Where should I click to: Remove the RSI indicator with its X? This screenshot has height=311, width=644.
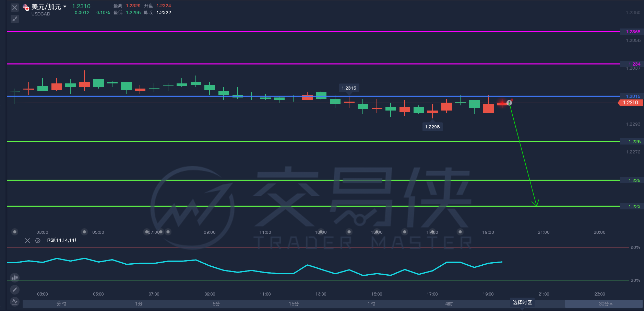tap(27, 241)
